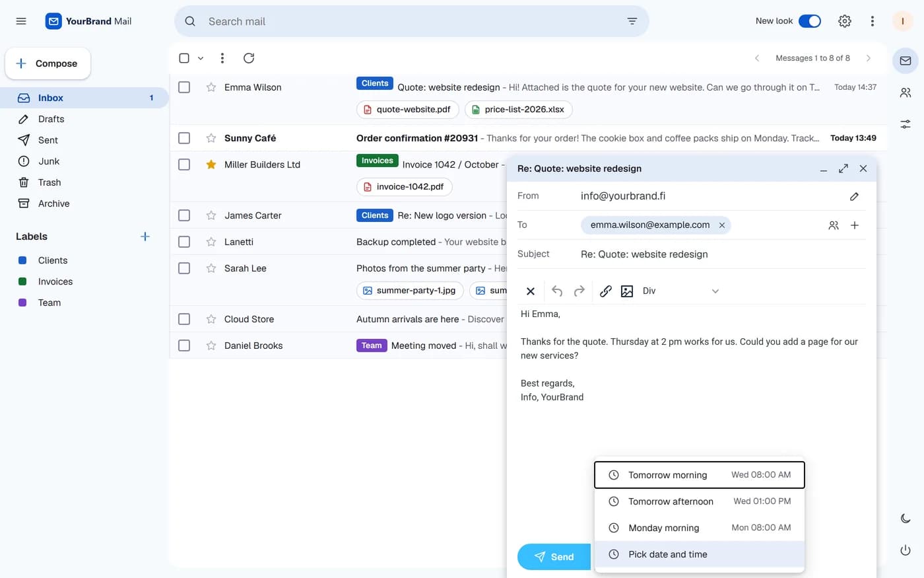
Task: Tick the checkbox for Daniel Brooks message
Action: [x=184, y=345]
